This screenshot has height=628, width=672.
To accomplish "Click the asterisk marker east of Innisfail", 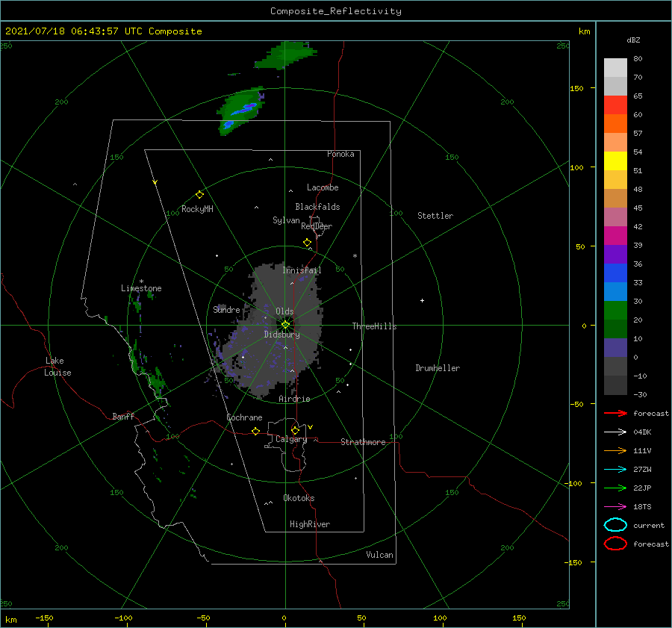I will 355,256.
